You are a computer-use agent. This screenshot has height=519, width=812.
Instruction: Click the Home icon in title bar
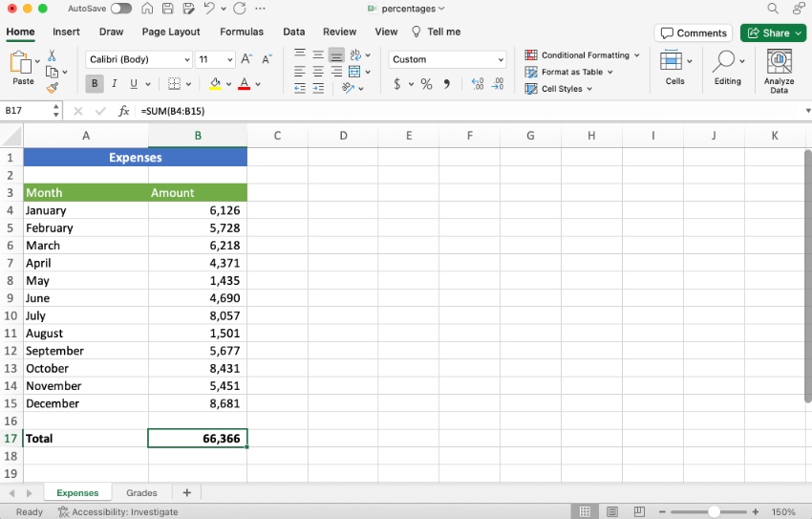(x=147, y=9)
